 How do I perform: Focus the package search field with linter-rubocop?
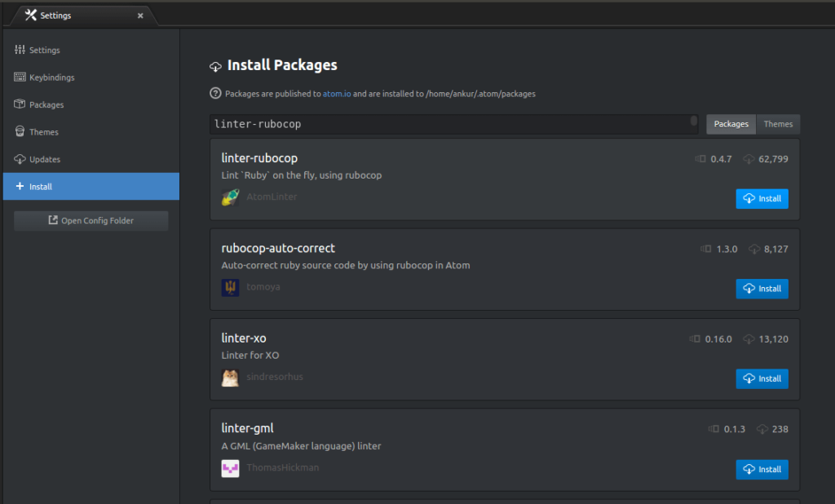pyautogui.click(x=453, y=124)
